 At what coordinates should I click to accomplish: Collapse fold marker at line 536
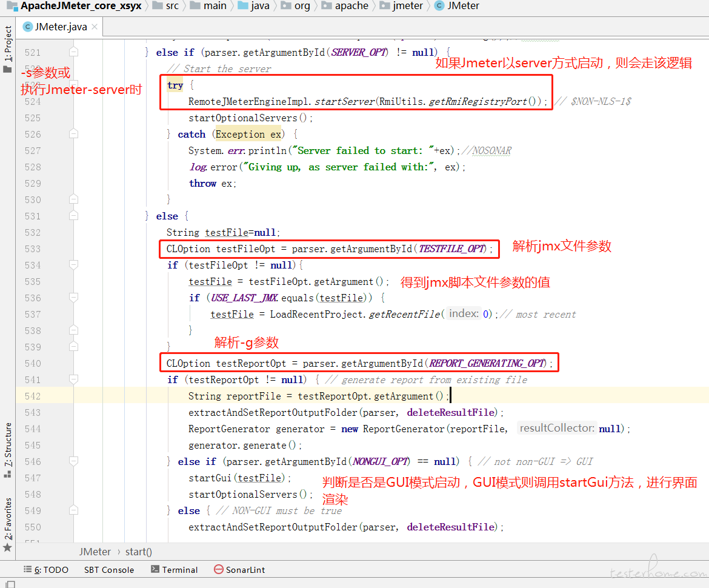click(x=74, y=298)
